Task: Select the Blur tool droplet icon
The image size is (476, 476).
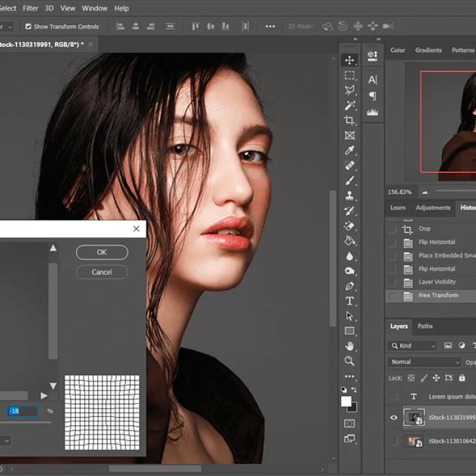Action: (x=349, y=256)
